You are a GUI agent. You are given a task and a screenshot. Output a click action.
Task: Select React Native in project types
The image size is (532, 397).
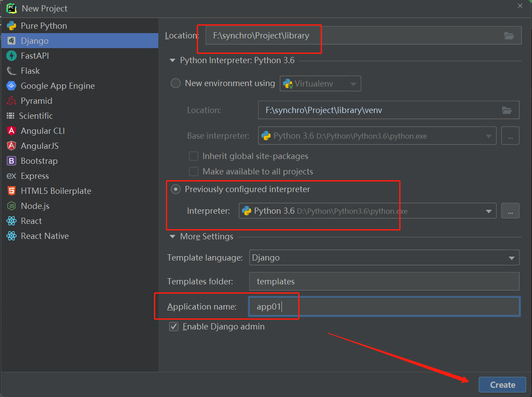coord(79,236)
